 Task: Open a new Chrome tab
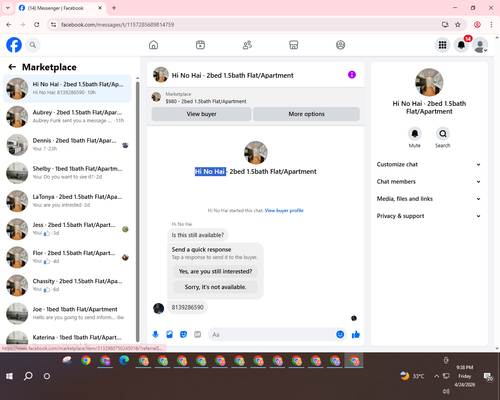pos(114,8)
